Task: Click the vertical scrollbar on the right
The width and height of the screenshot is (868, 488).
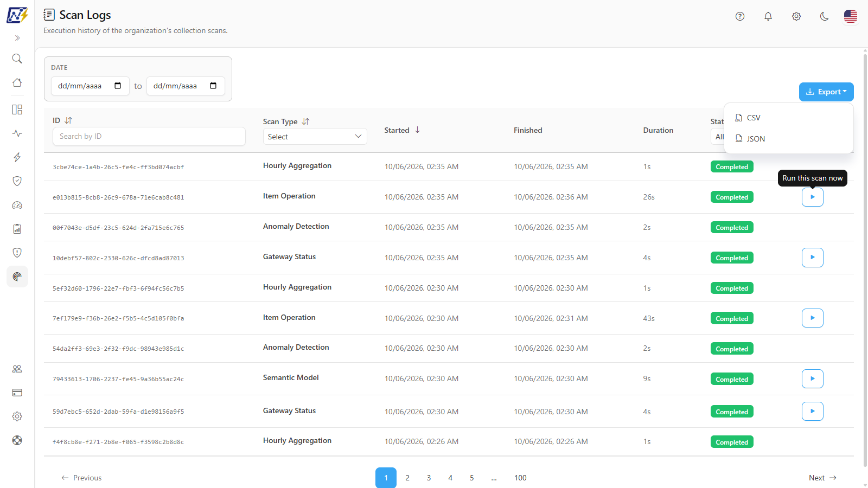Action: coord(865,259)
